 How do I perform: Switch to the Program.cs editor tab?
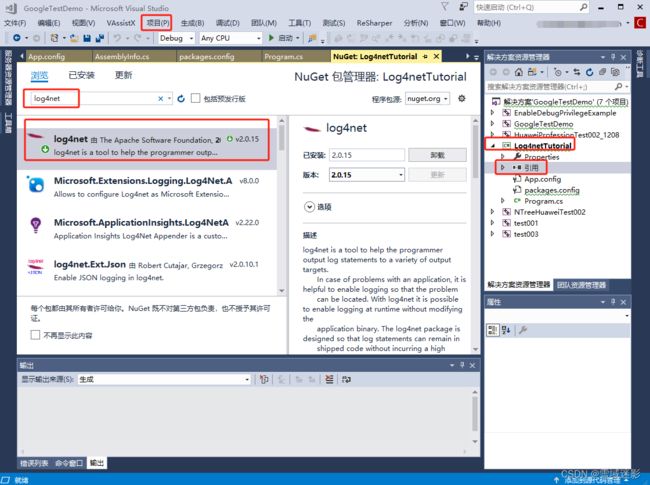click(284, 56)
